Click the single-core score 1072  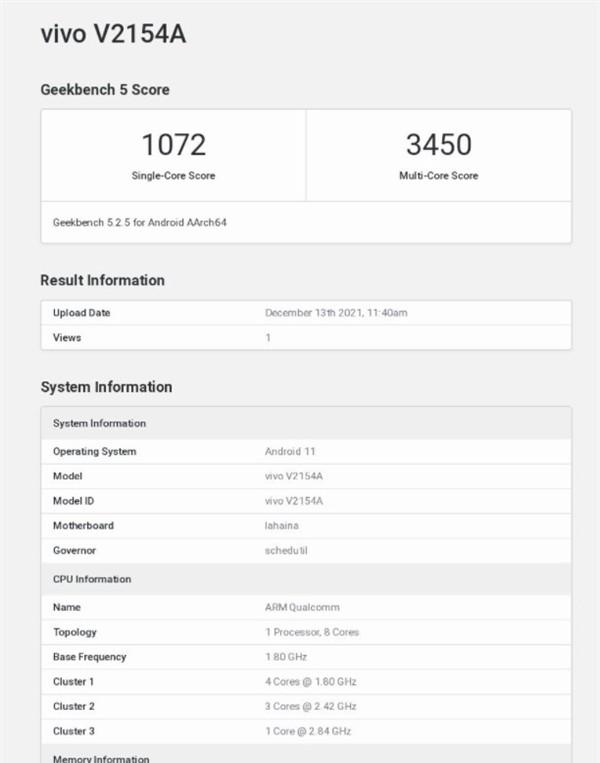(174, 145)
